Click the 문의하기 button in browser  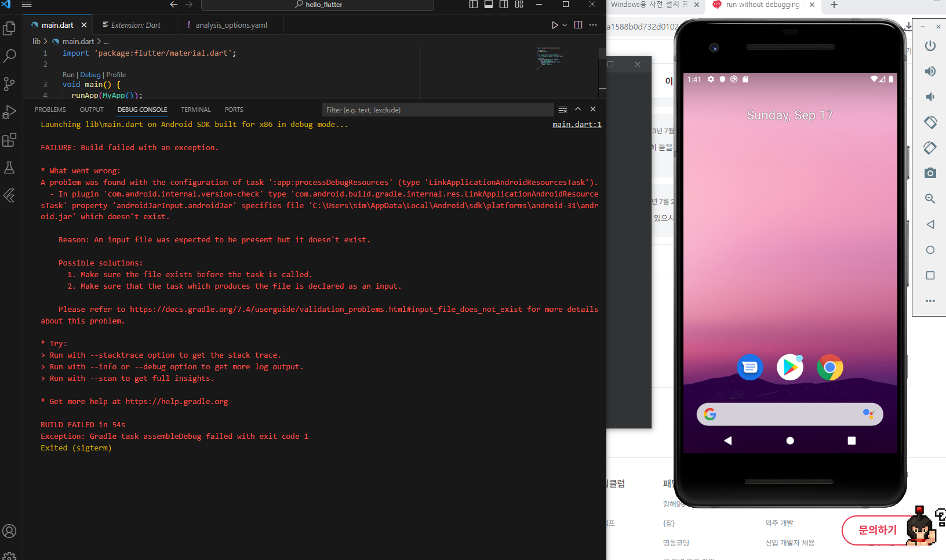point(878,530)
